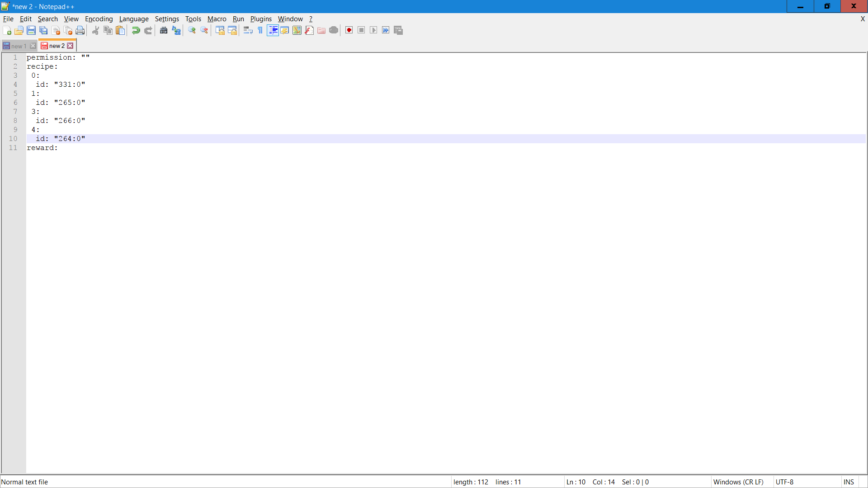
Task: Toggle synchronize vertical scrolling icon
Action: [220, 30]
